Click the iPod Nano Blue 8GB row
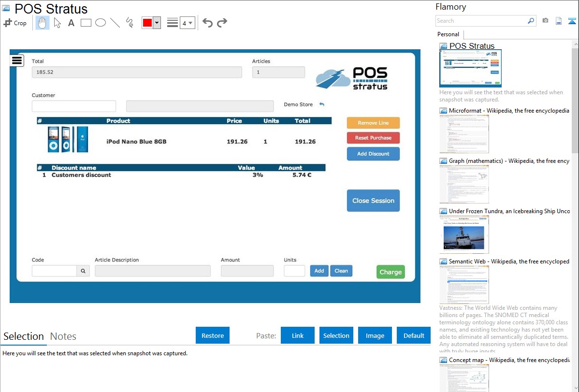The width and height of the screenshot is (579, 392). (x=184, y=140)
